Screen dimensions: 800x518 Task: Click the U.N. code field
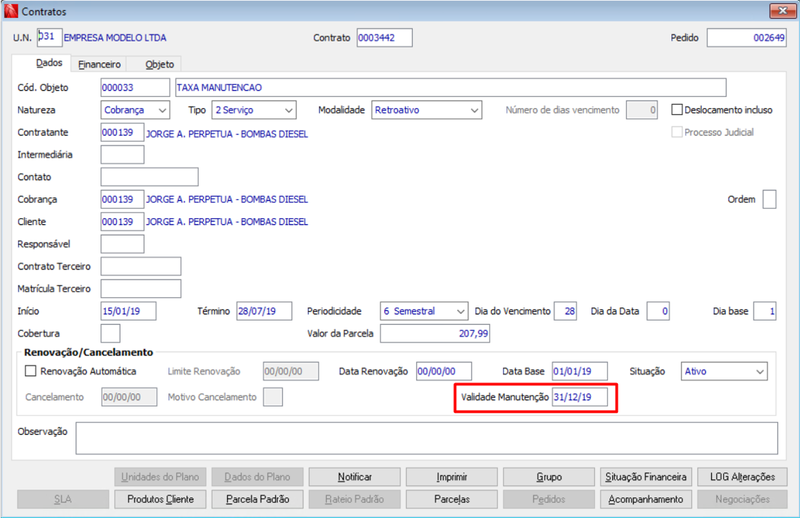(49, 37)
